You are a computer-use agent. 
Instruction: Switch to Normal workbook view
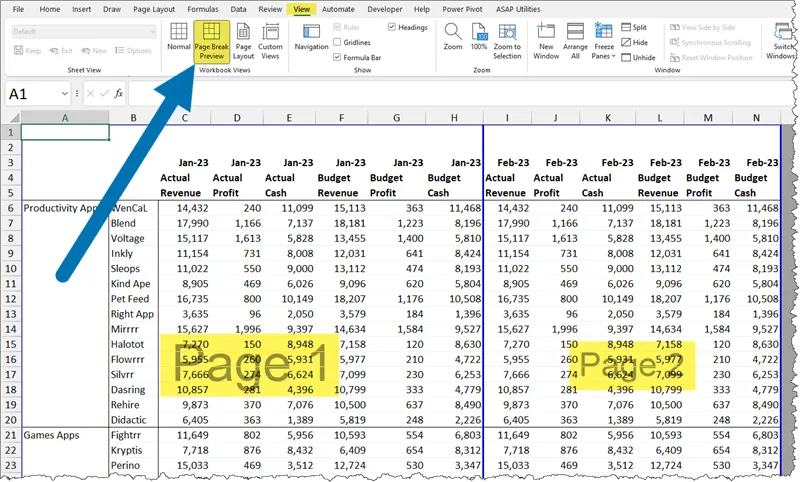tap(179, 37)
